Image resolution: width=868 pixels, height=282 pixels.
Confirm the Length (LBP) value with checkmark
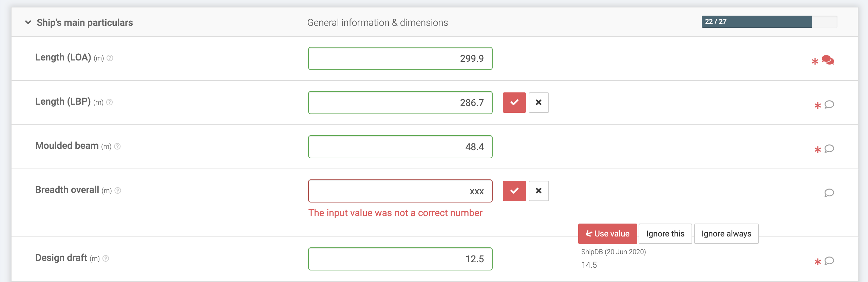(514, 102)
